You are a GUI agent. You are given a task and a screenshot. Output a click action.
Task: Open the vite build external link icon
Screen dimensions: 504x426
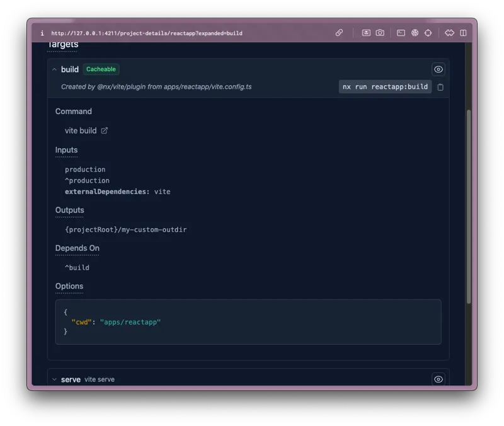coord(105,130)
